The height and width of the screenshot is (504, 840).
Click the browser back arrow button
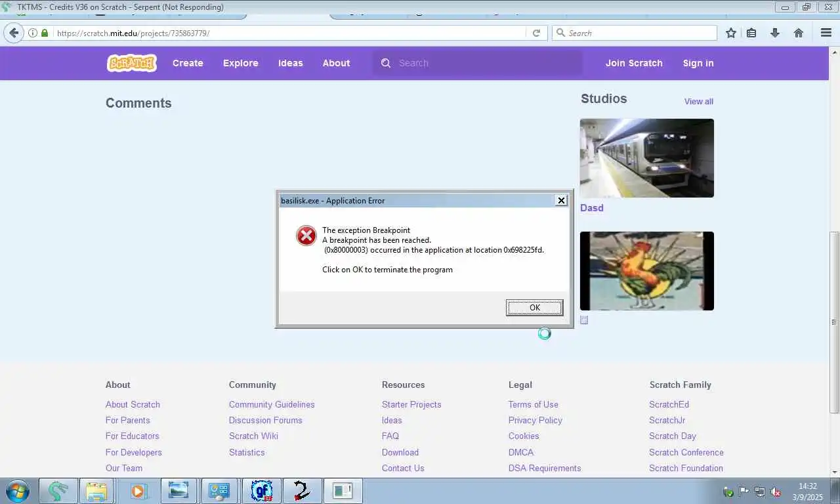click(x=14, y=33)
